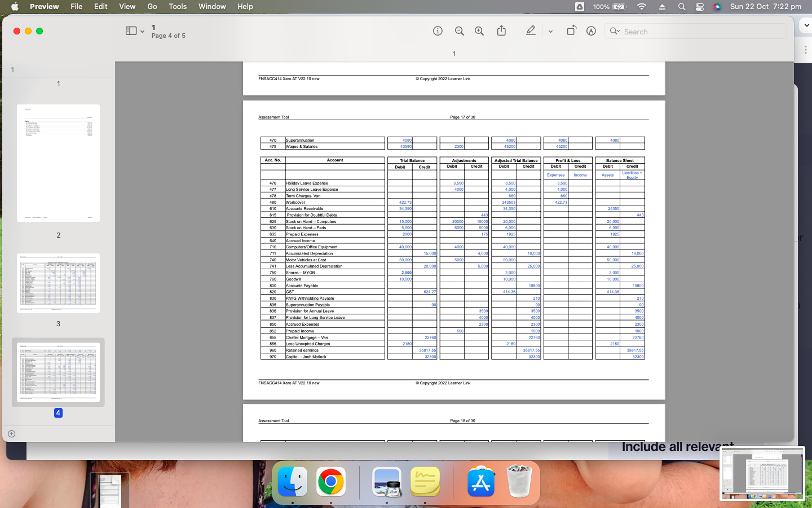The image size is (812, 508).
Task: Share the PDF via the share icon
Action: coord(501,31)
